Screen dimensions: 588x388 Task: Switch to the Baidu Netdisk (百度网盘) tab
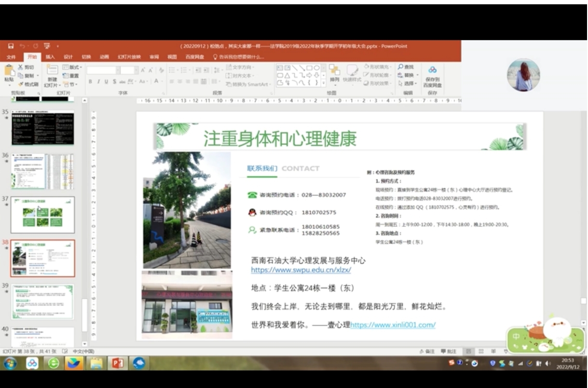pyautogui.click(x=194, y=57)
